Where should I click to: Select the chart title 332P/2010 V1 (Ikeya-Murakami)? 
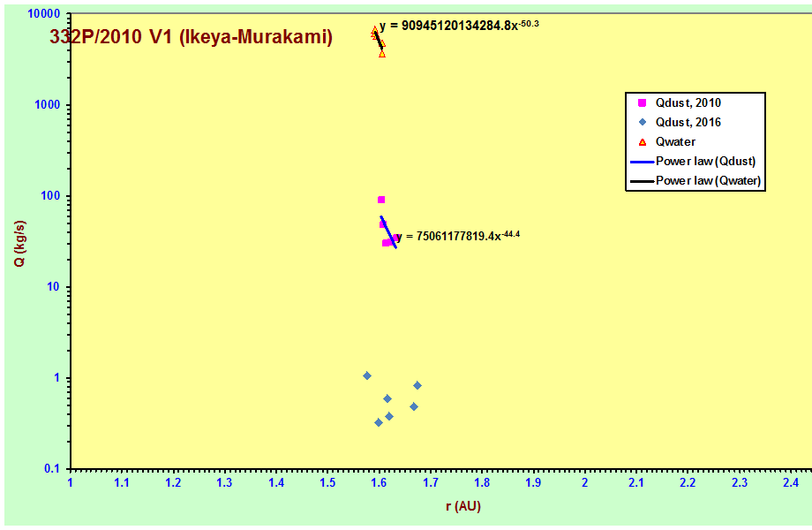(192, 37)
